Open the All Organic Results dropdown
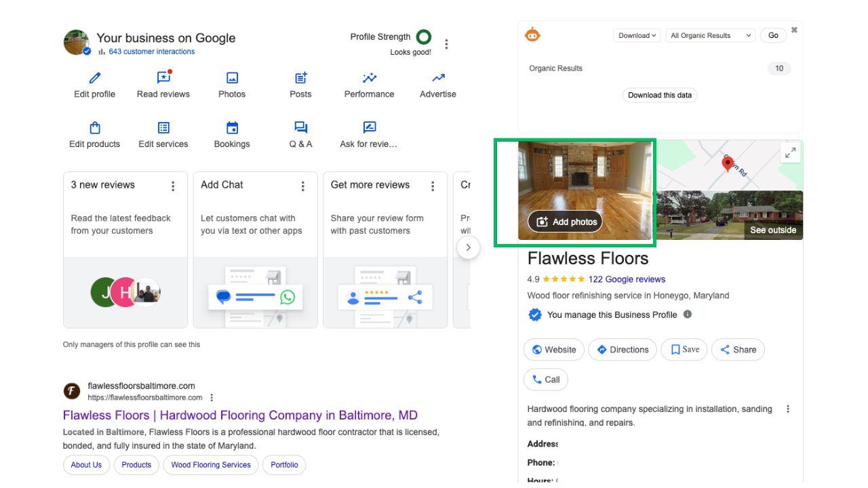This screenshot has width=868, height=488. [x=709, y=35]
